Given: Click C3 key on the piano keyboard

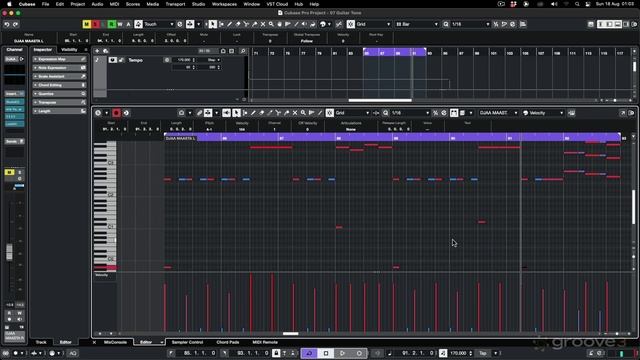Looking at the screenshot, I should tap(105, 163).
